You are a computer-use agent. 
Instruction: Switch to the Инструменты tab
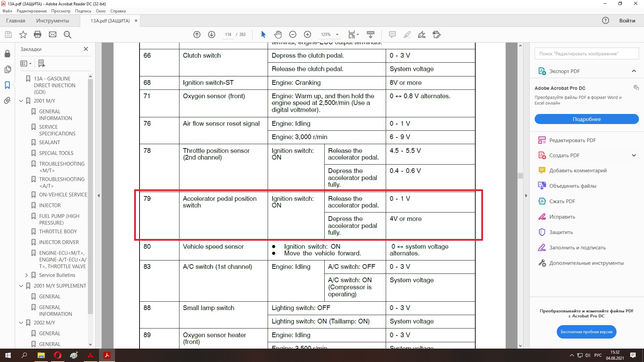[53, 21]
